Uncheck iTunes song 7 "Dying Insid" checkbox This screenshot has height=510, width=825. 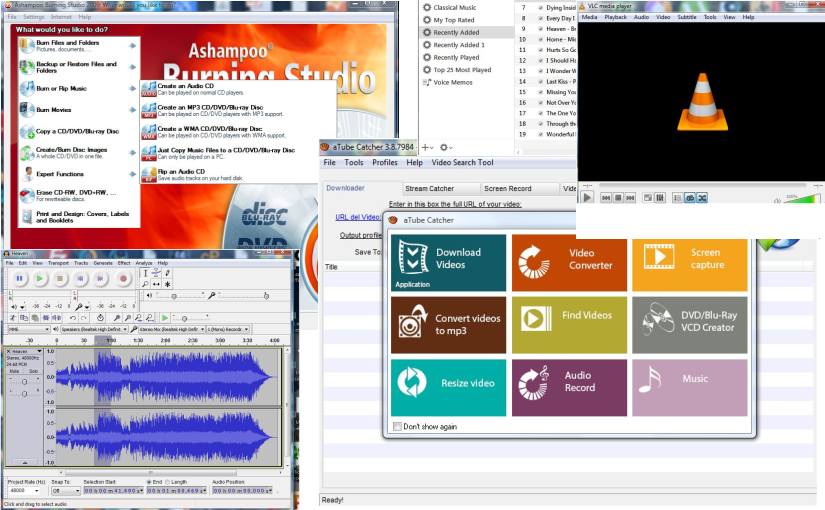point(540,8)
